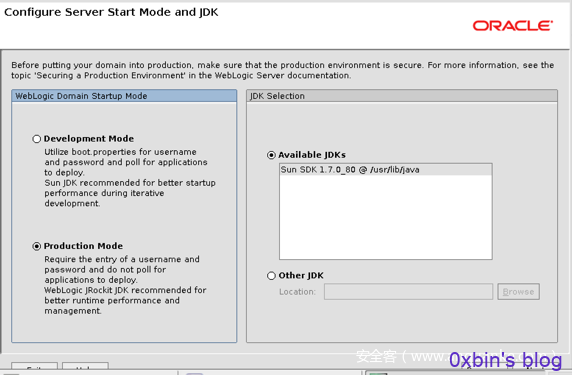Click the JDK Selection panel header
572x375 pixels.
(402, 96)
